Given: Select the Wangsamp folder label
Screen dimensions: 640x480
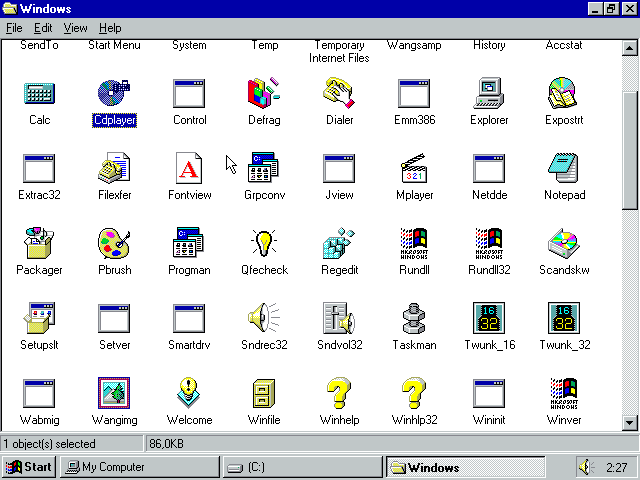Looking at the screenshot, I should coord(414,45).
